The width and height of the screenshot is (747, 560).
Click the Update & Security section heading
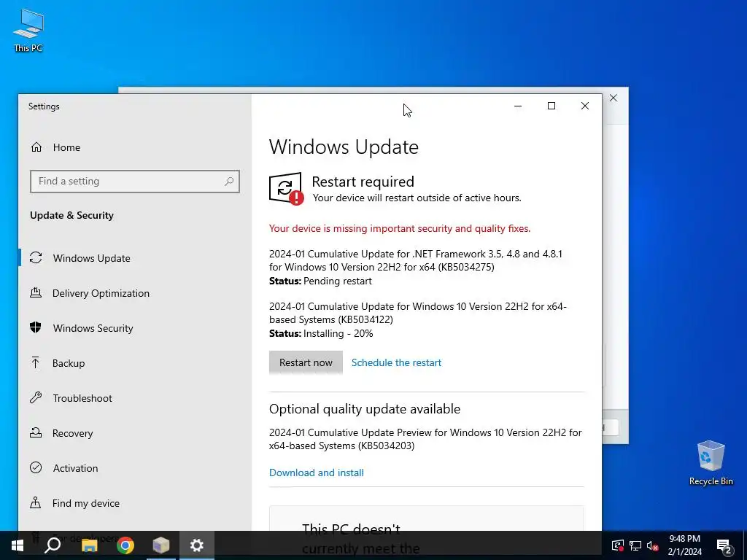72,215
